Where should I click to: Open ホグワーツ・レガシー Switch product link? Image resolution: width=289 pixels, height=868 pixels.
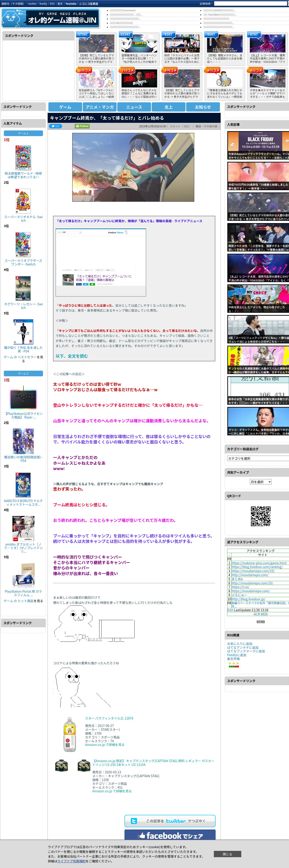23,306
